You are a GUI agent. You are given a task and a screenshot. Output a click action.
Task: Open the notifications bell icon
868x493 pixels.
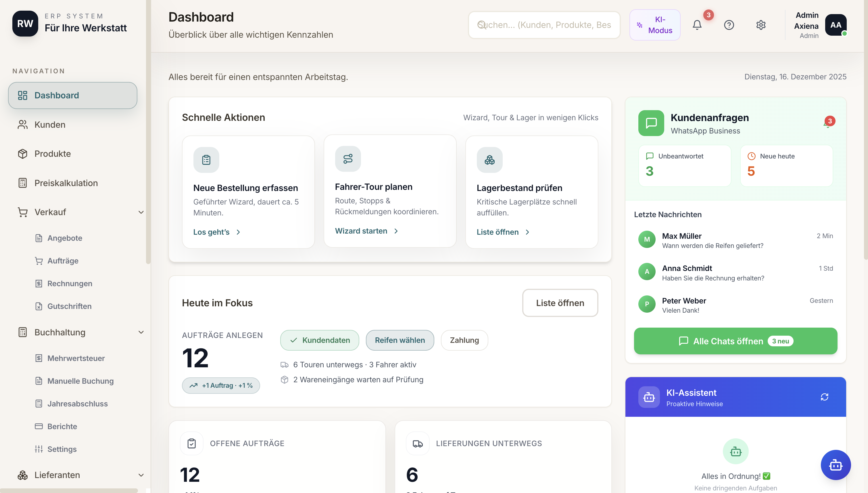click(697, 25)
